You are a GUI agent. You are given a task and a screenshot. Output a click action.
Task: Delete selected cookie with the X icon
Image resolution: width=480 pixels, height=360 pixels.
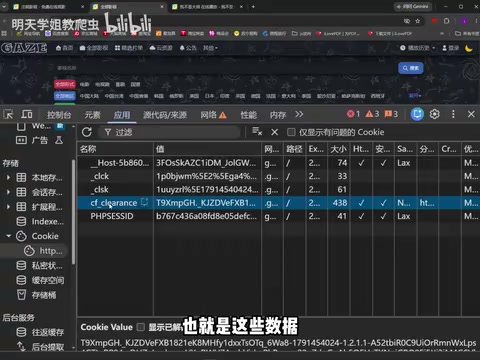point(274,132)
